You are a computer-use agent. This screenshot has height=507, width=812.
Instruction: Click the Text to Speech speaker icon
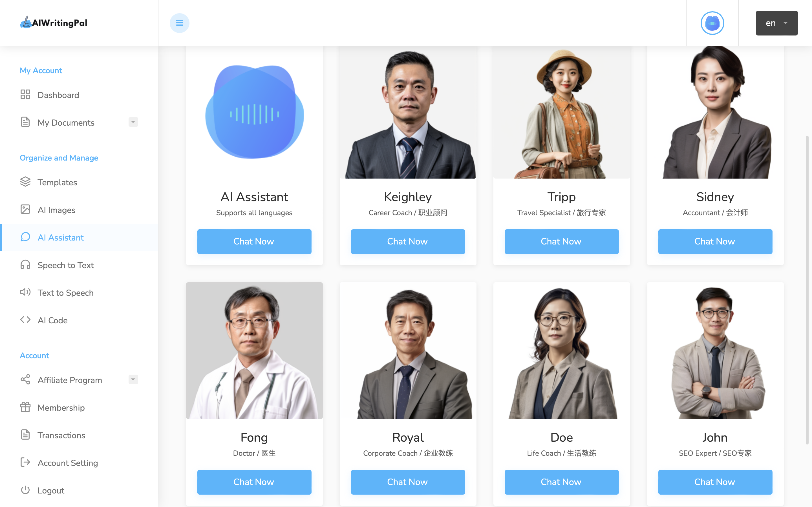(x=25, y=292)
